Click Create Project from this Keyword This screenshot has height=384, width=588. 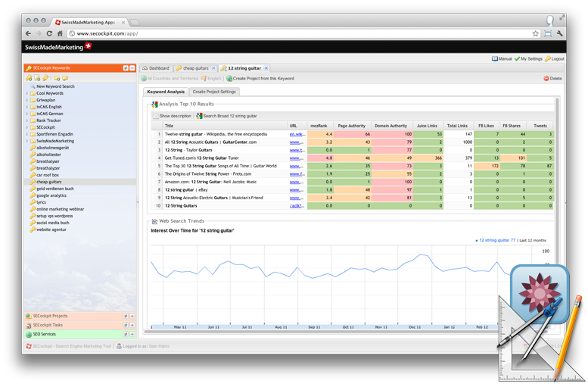(x=260, y=79)
